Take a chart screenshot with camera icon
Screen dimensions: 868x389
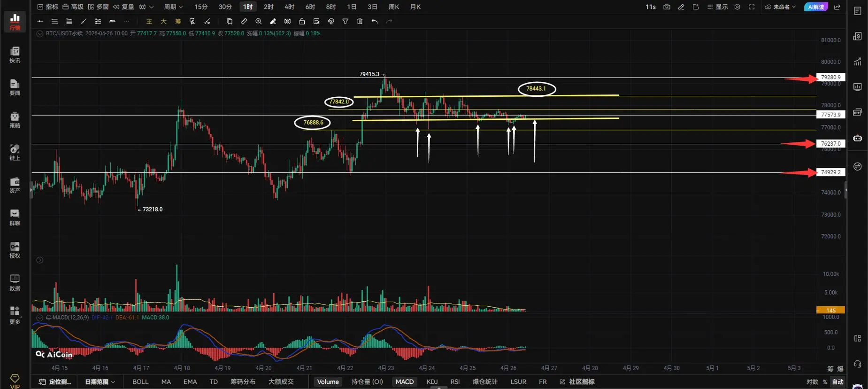click(x=667, y=7)
